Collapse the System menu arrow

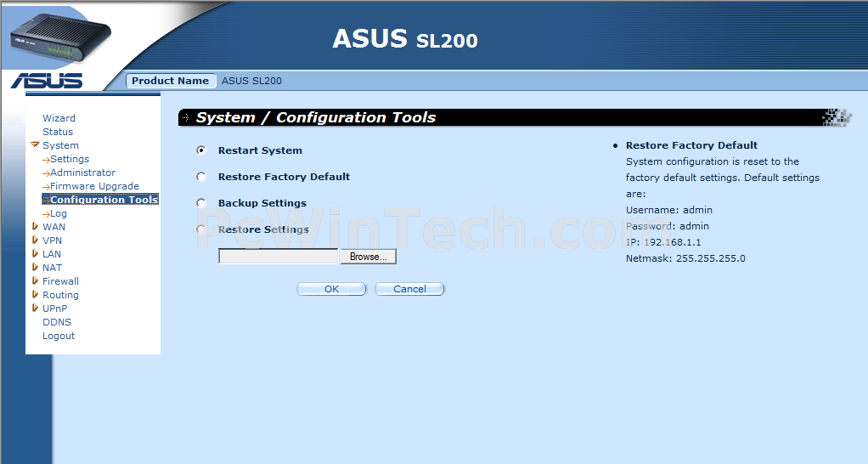click(x=35, y=145)
